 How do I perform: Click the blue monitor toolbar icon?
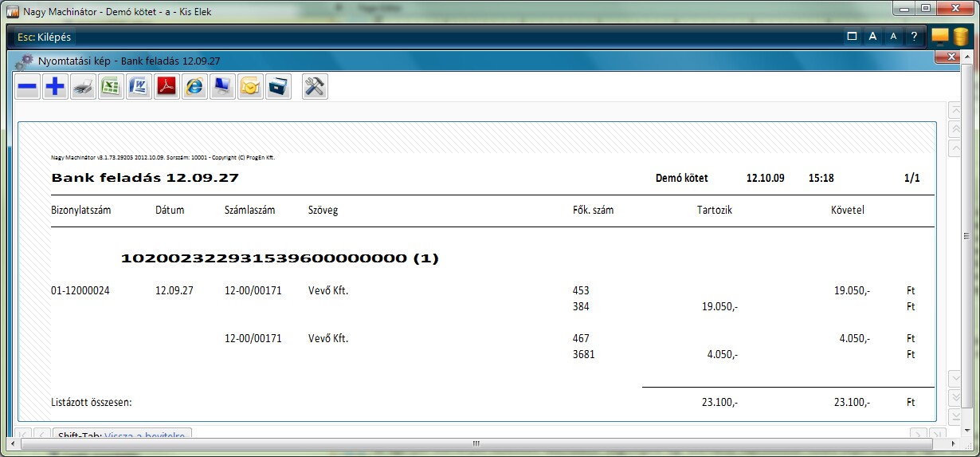pyautogui.click(x=222, y=87)
